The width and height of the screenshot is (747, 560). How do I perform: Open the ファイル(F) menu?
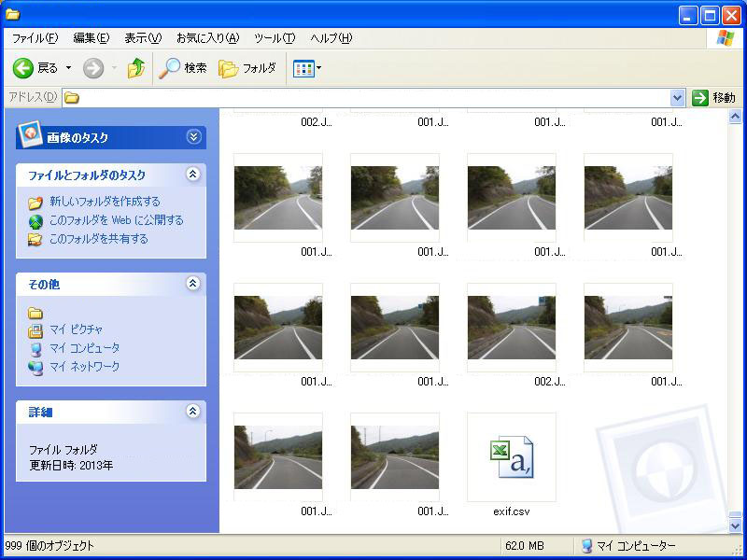[35, 38]
